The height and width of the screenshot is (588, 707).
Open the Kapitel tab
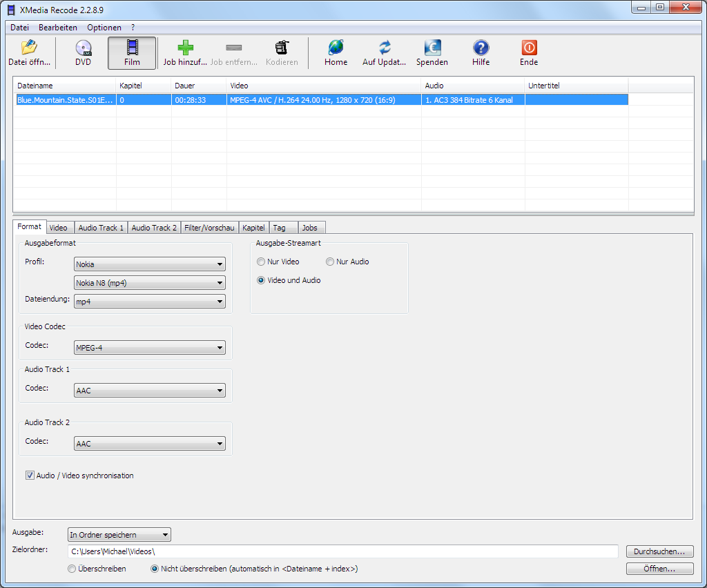[253, 228]
